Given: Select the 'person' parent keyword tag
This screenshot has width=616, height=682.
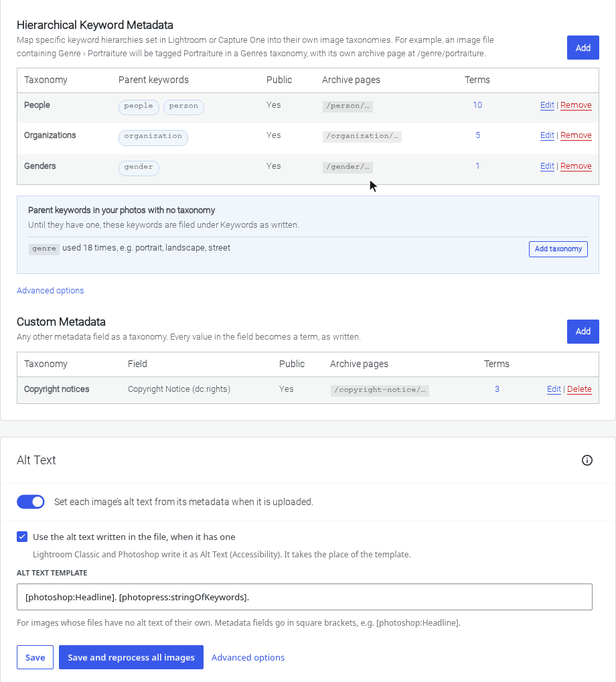Looking at the screenshot, I should 183,107.
